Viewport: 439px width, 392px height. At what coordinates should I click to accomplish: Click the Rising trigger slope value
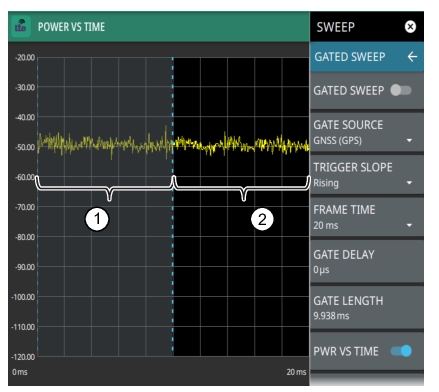(x=326, y=183)
